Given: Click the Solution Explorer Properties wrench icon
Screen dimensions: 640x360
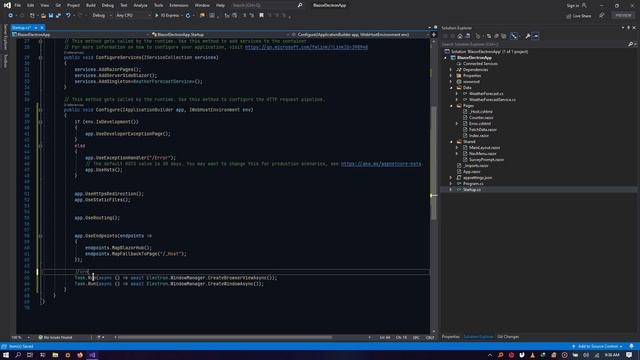Looking at the screenshot, I should (528, 36).
